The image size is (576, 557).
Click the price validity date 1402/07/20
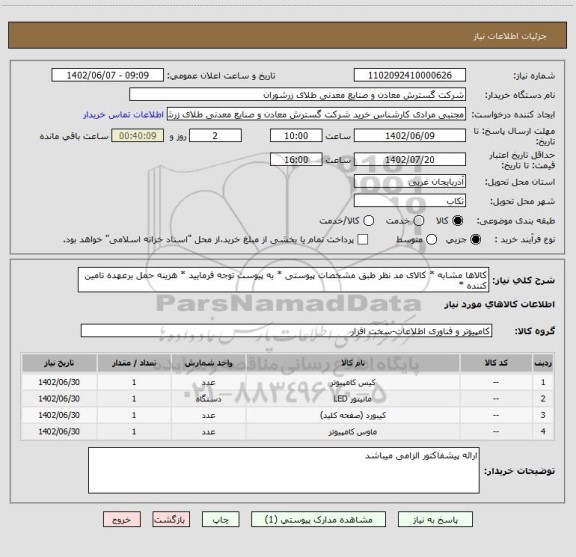point(410,160)
